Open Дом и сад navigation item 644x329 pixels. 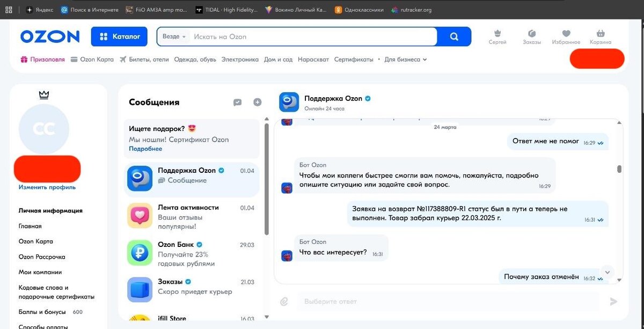pyautogui.click(x=279, y=60)
